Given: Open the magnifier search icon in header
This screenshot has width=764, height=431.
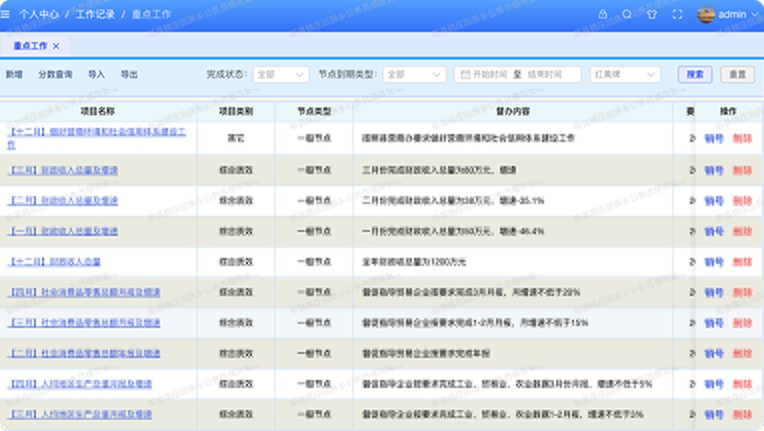Looking at the screenshot, I should (x=627, y=14).
